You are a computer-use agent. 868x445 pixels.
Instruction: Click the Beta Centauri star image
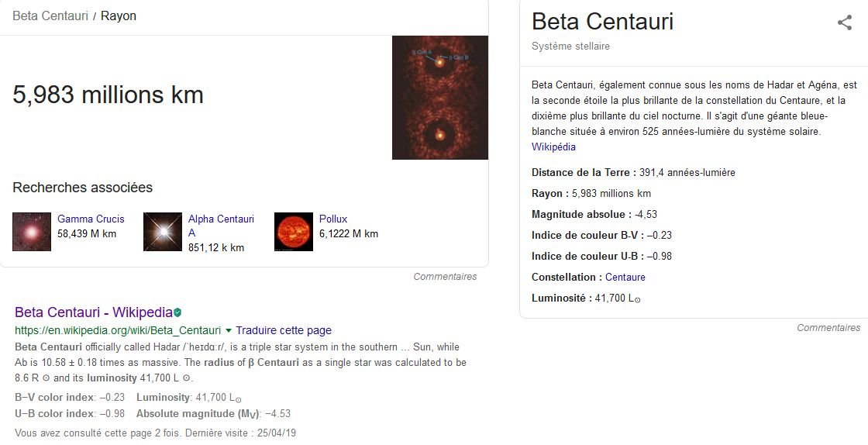(439, 98)
